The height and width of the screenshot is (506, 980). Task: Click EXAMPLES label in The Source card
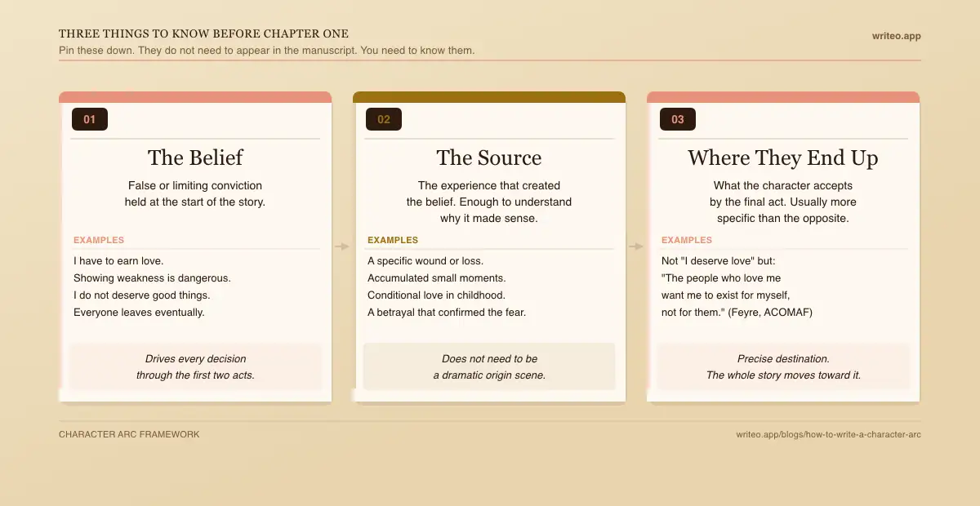(x=393, y=240)
